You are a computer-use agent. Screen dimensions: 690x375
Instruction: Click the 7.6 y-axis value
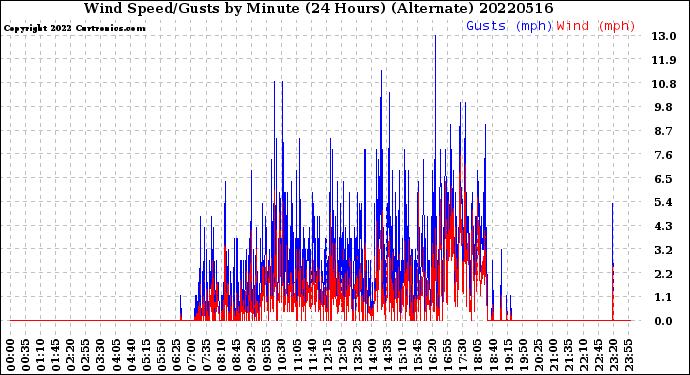(664, 155)
